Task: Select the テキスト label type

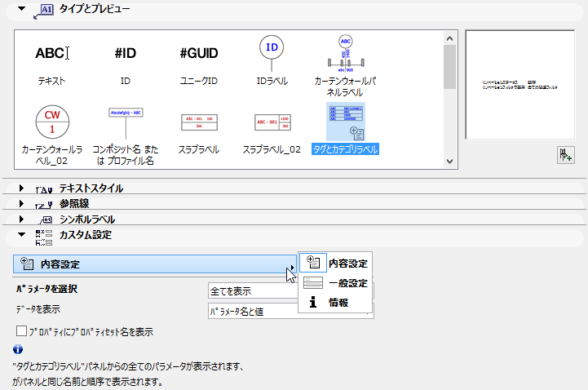Action: click(x=51, y=62)
